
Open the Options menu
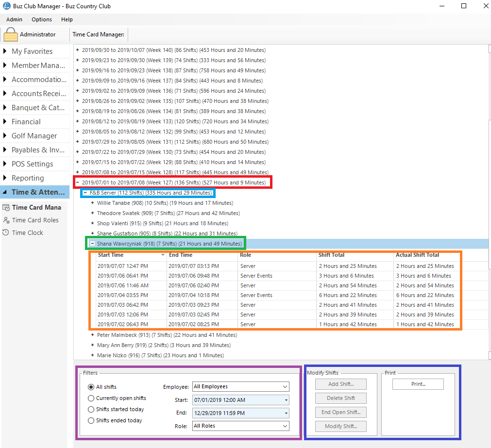coord(42,19)
